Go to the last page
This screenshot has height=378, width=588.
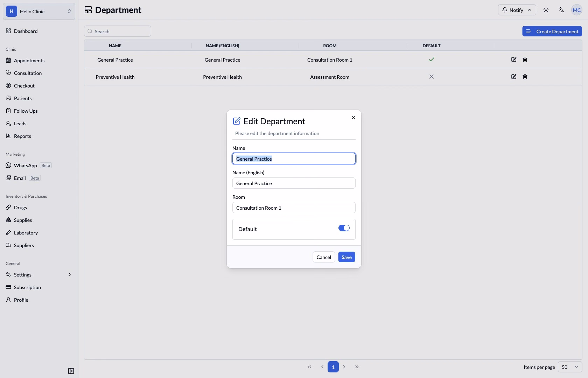pos(357,367)
